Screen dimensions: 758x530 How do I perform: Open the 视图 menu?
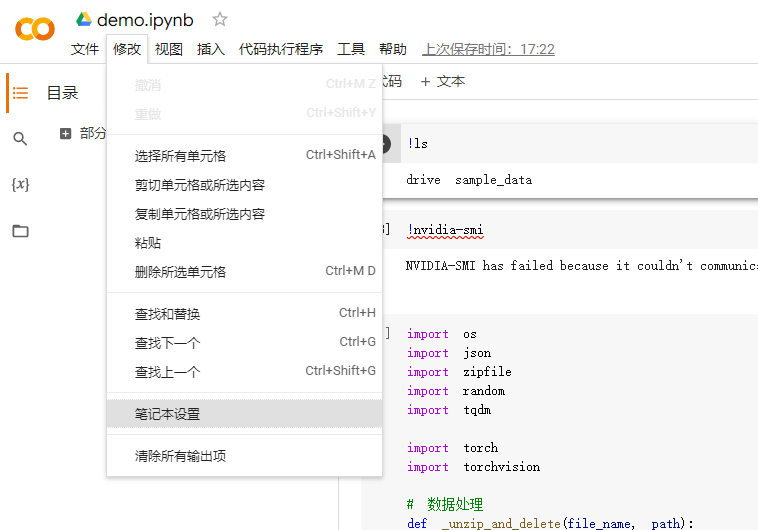tap(169, 49)
